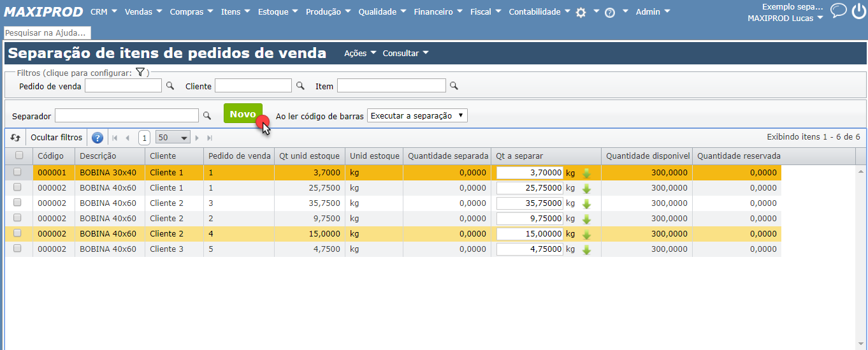
Task: Expand the Financeiro menu
Action: tap(438, 11)
